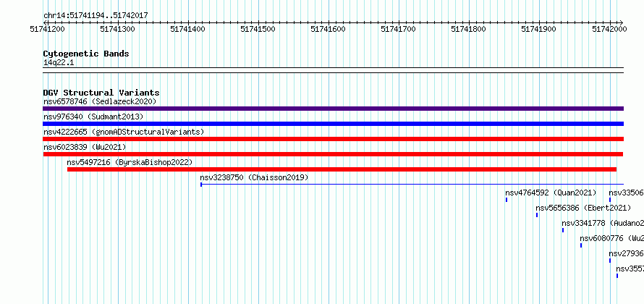This screenshot has height=304, width=644.
Task: Click the nsv4764592 (Quan2021) label
Action: click(551, 193)
